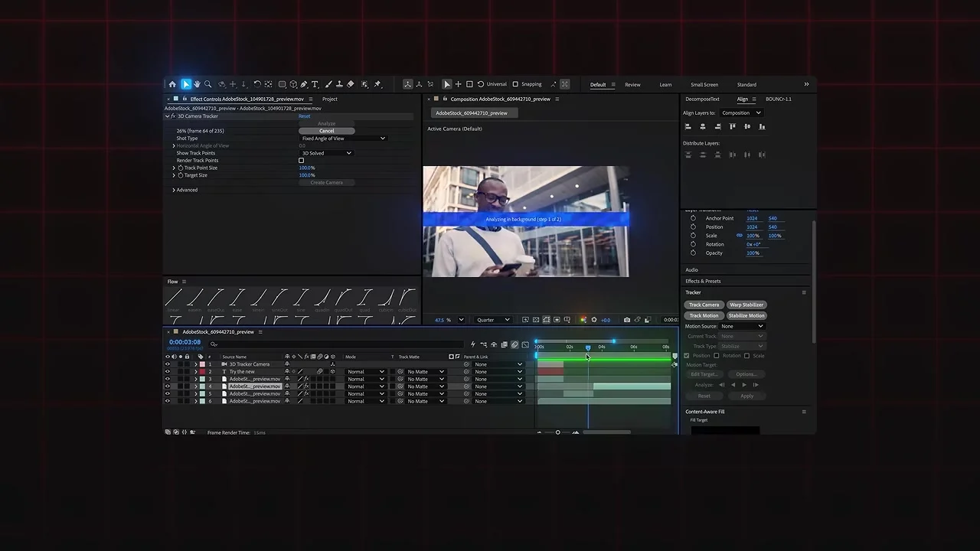Screen dimensions: 980x551
Task: Select the Hand tool
Action: pos(197,84)
